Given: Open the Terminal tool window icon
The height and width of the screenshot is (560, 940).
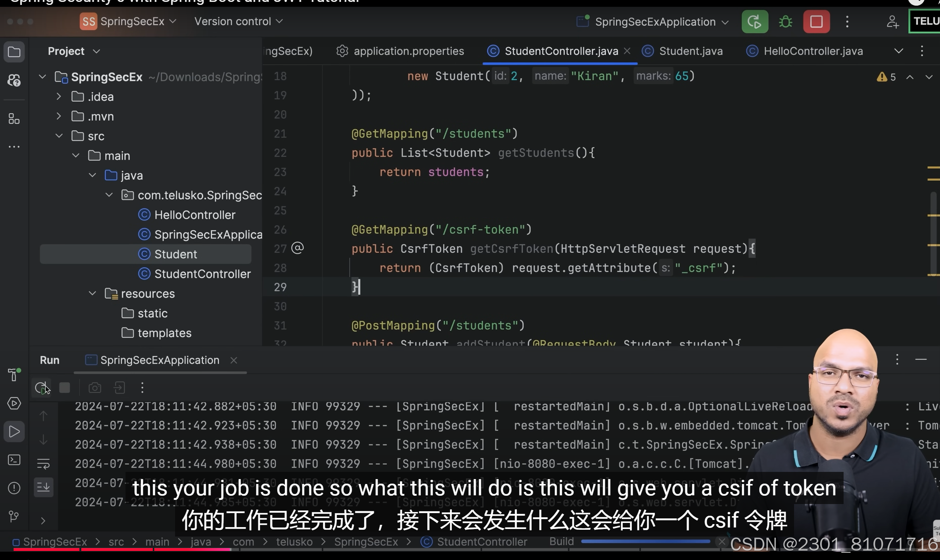Looking at the screenshot, I should 14,460.
